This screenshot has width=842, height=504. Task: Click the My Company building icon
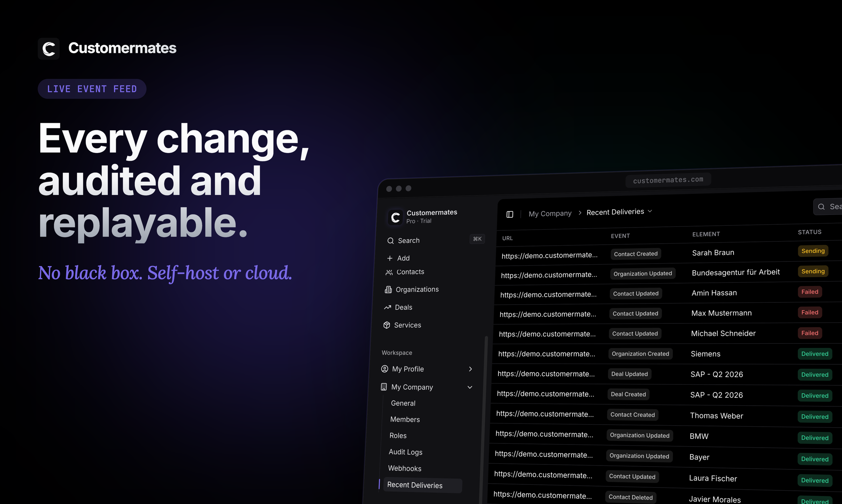384,387
